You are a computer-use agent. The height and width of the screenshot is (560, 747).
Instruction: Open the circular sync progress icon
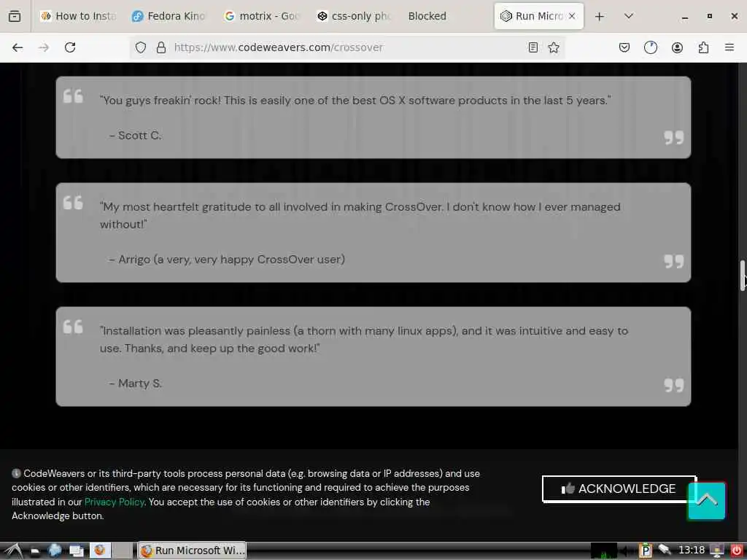point(650,47)
